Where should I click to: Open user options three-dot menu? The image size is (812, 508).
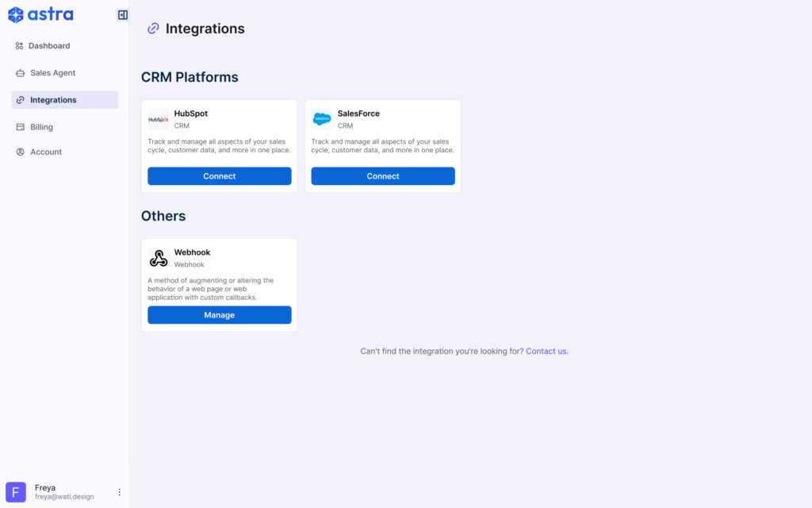120,492
